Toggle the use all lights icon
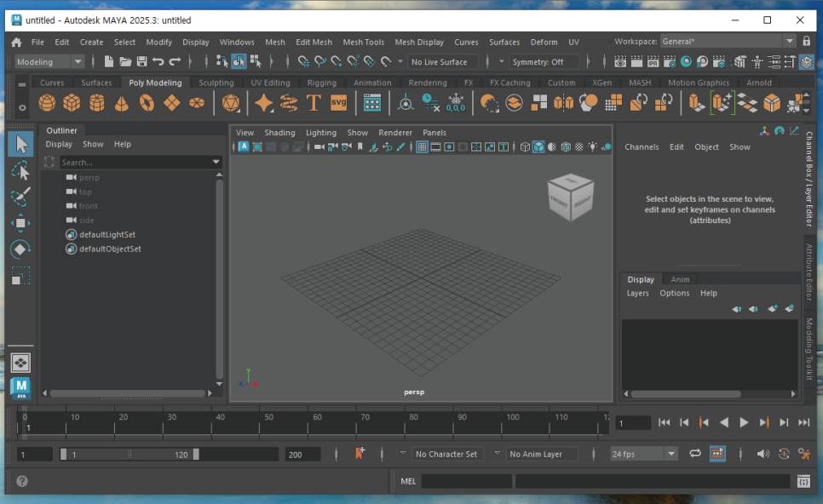The width and height of the screenshot is (823, 504). coord(593,147)
